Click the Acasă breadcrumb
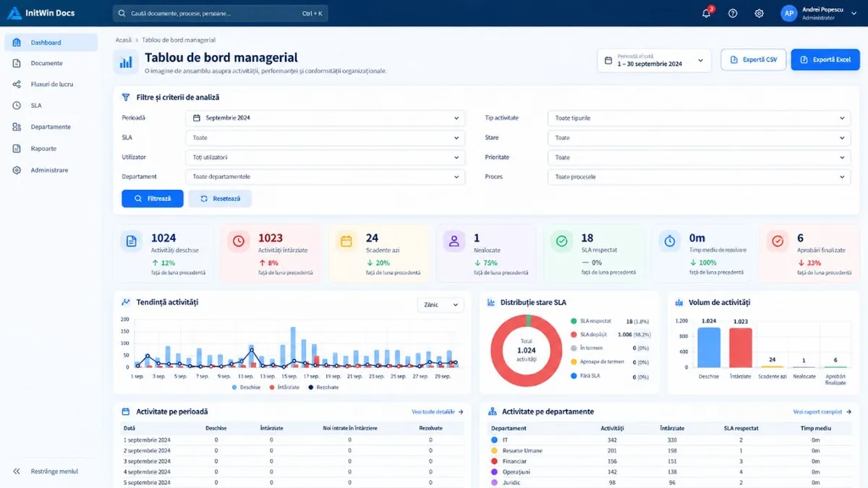The image size is (868, 488). (x=124, y=40)
